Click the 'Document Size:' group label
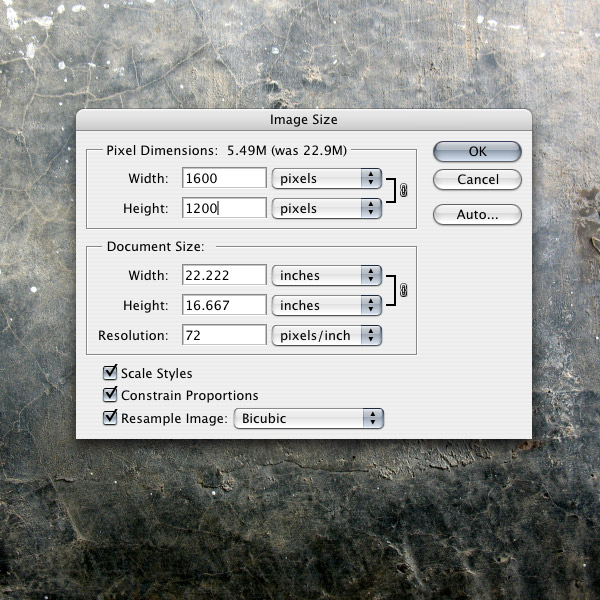This screenshot has height=600, width=600. point(155,246)
